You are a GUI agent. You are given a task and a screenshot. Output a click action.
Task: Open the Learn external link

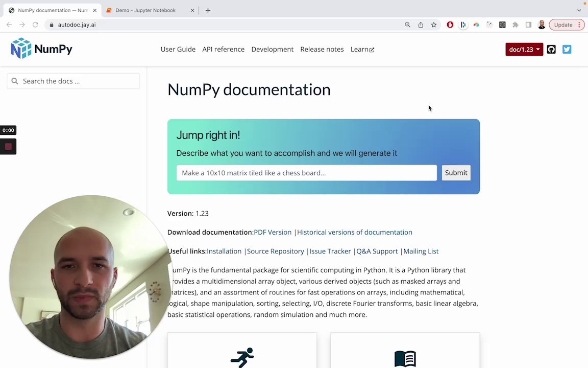click(362, 49)
